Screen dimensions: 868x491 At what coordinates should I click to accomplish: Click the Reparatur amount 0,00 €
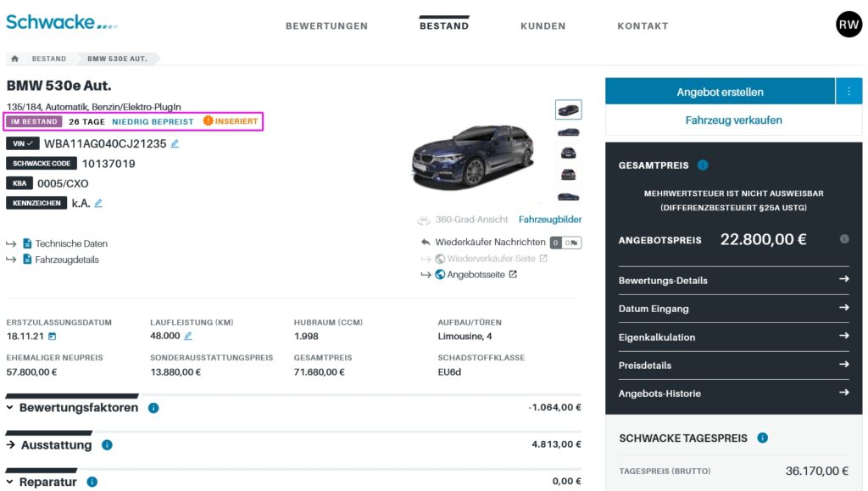tap(567, 481)
